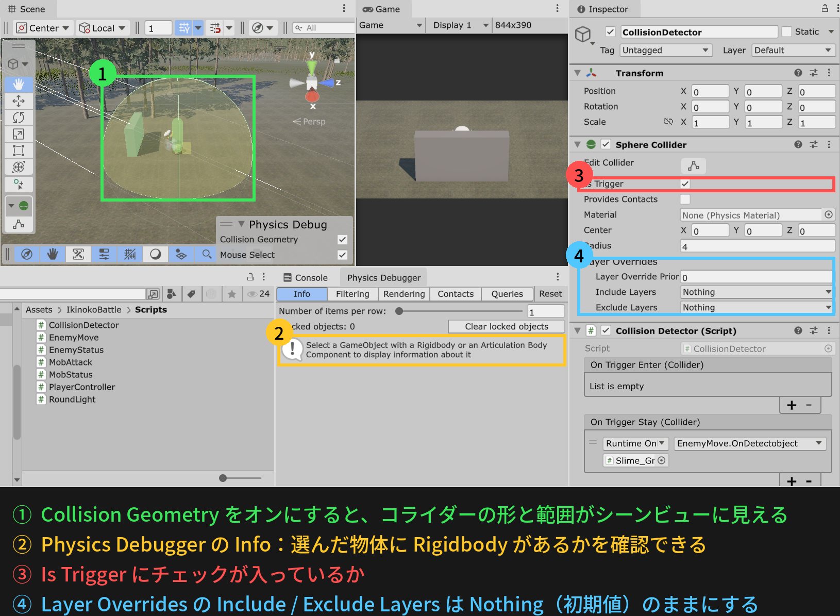Open Collision Detector script more-options menu

click(x=829, y=330)
